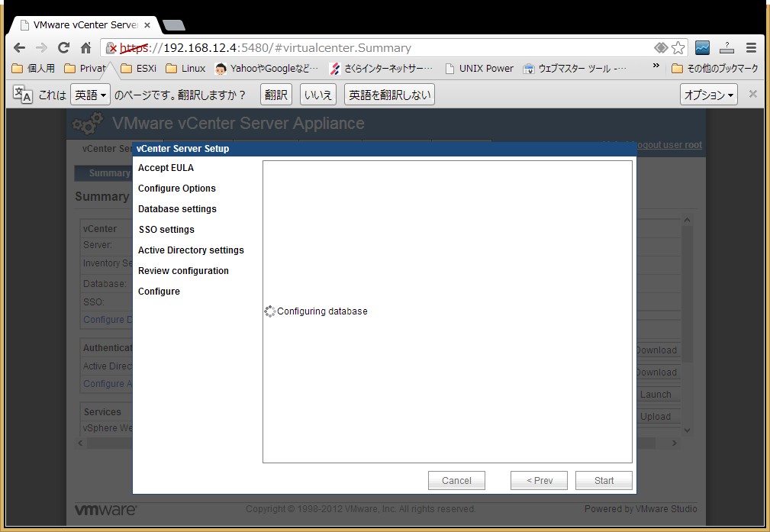
Task: Click the horizontal scrollbar left arrow
Action: (81, 443)
